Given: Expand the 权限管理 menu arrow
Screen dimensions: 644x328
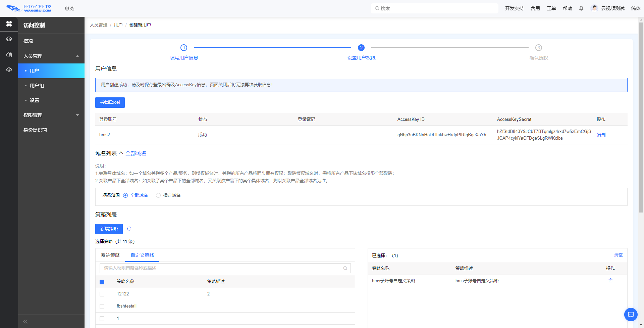Looking at the screenshot, I should pyautogui.click(x=77, y=115).
